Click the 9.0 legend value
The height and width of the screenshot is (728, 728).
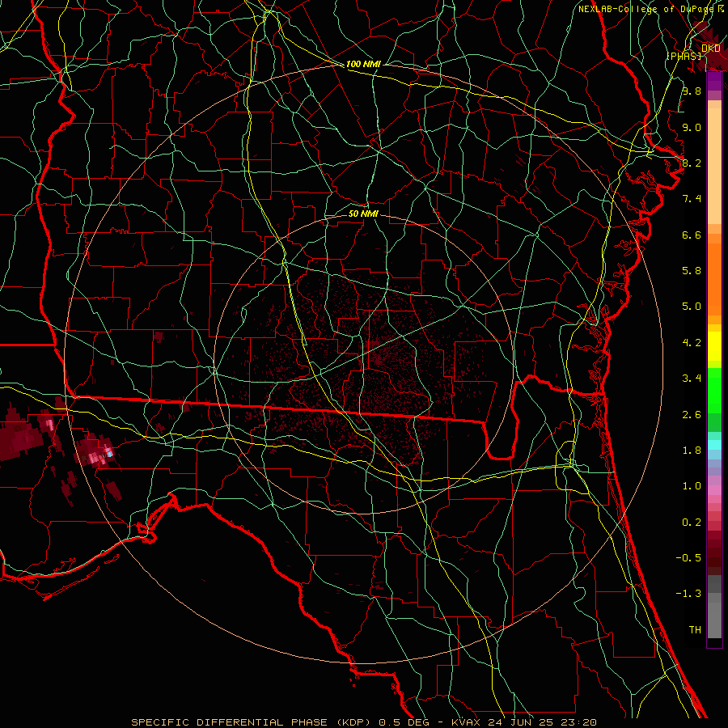pyautogui.click(x=692, y=127)
